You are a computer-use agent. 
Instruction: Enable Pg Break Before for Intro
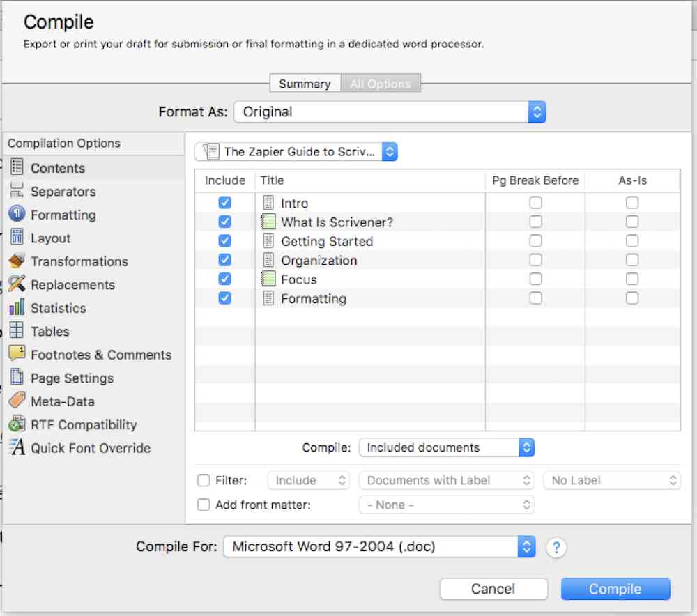click(x=535, y=203)
